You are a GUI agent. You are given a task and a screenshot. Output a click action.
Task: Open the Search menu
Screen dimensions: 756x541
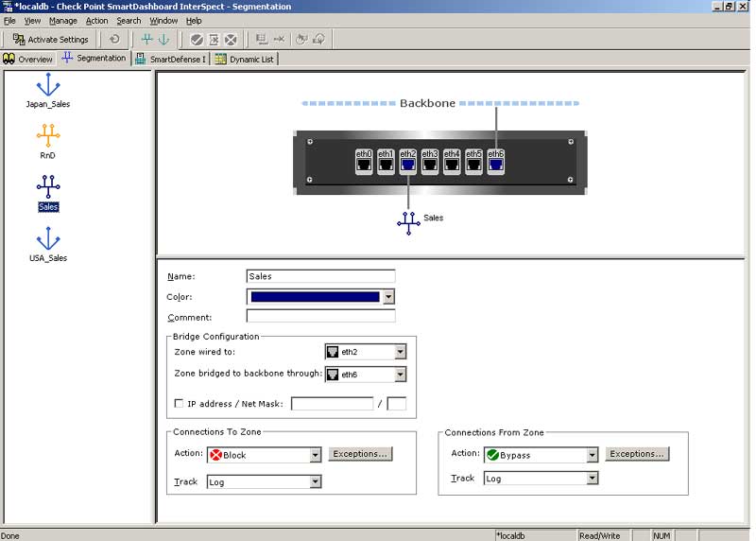coord(129,21)
